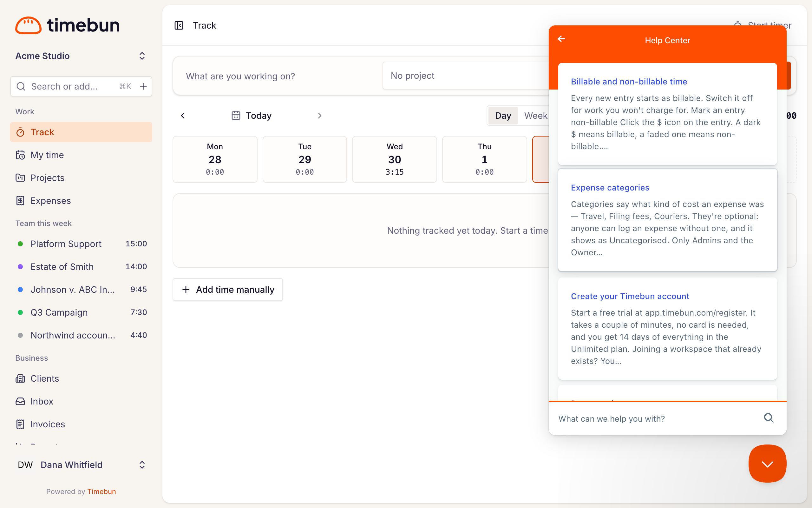Open My time page
This screenshot has width=812, height=508.
click(x=81, y=155)
